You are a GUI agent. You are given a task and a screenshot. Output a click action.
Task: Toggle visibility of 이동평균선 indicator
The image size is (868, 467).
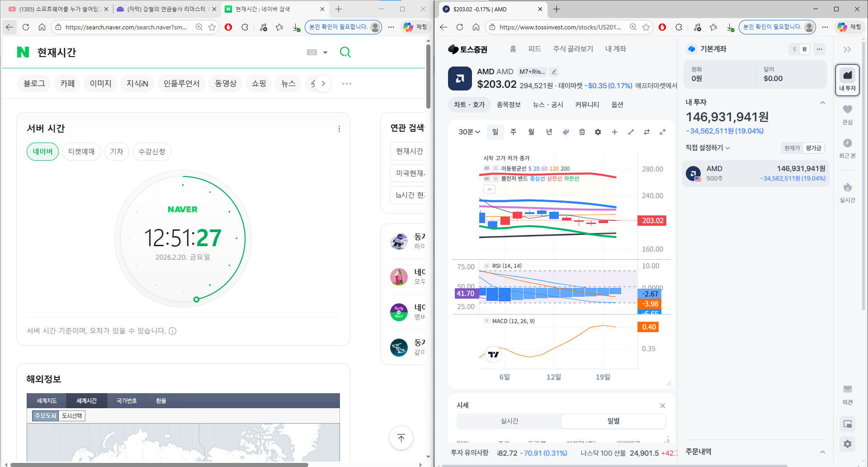pyautogui.click(x=486, y=168)
